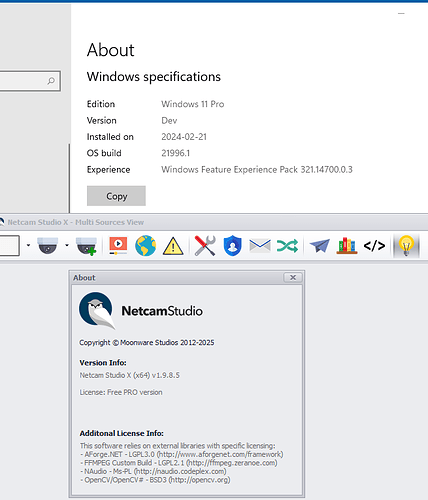Click the empty box at toolbar left
The image size is (428, 500).
(9, 246)
